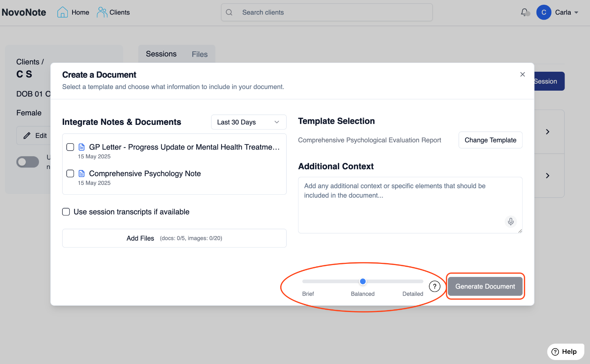The image size is (590, 364).
Task: Enable Use session transcripts if available
Action: point(66,212)
